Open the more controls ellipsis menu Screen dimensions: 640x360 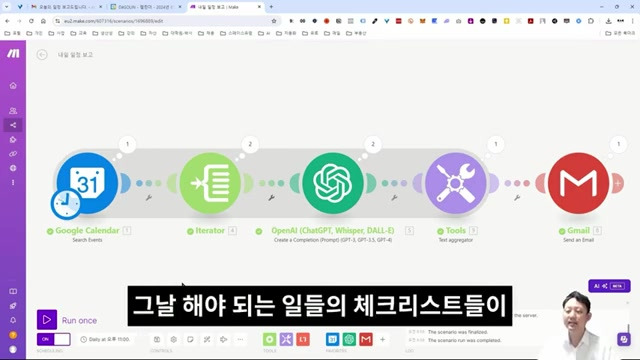pyautogui.click(x=240, y=339)
